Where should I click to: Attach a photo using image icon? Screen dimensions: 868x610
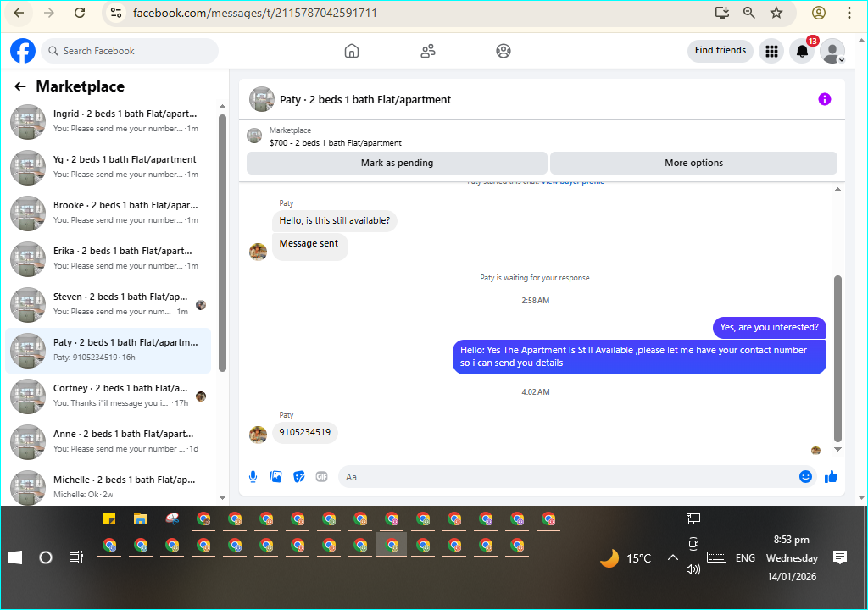point(275,477)
